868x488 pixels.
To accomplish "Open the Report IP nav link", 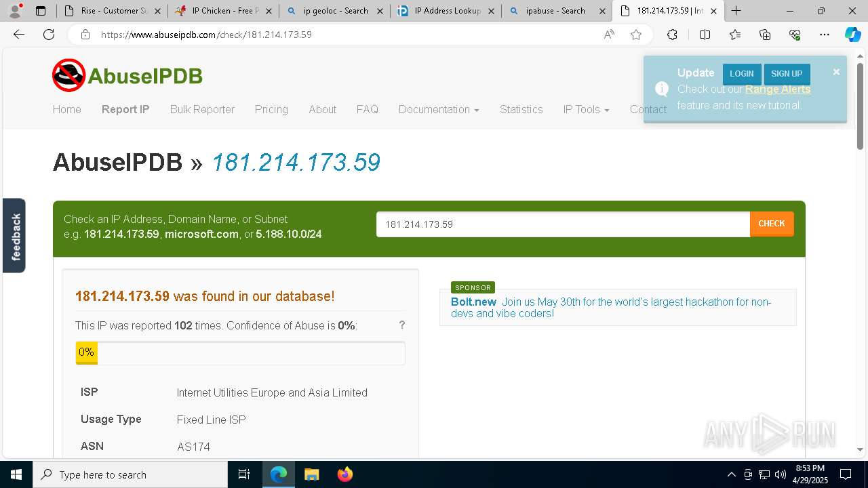I will click(x=125, y=109).
